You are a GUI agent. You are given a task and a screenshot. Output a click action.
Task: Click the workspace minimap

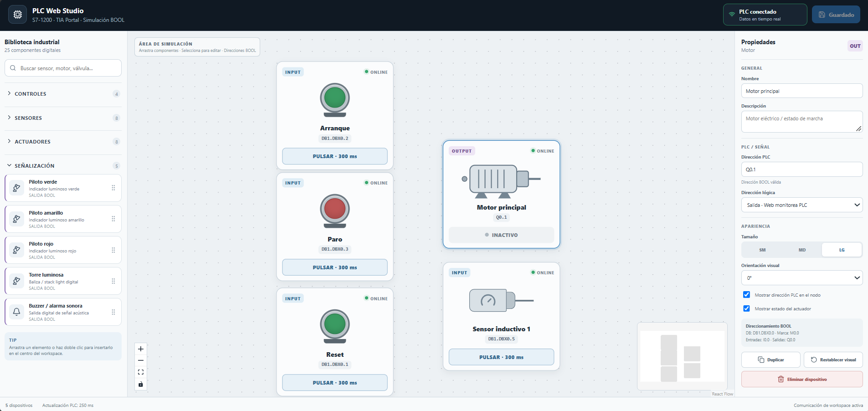(x=682, y=356)
